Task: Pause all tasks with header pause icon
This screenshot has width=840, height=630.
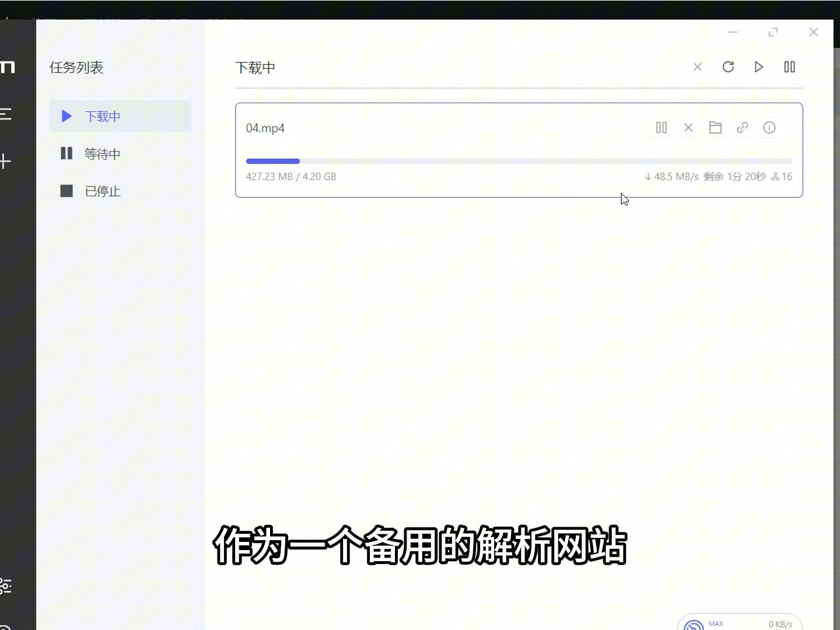Action: (x=789, y=67)
